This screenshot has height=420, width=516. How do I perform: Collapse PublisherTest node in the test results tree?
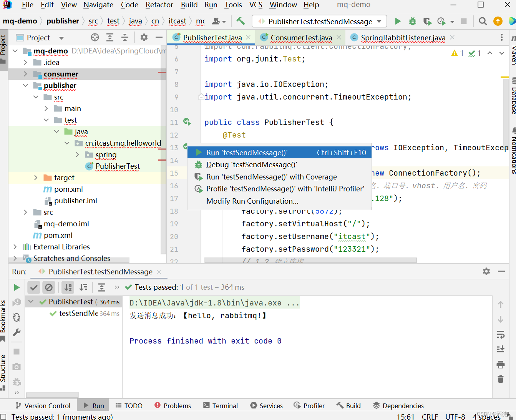click(x=31, y=302)
